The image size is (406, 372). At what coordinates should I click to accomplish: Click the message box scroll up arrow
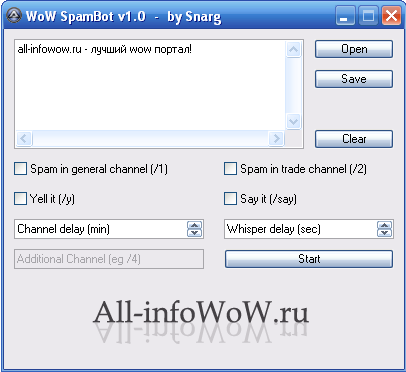tap(293, 50)
